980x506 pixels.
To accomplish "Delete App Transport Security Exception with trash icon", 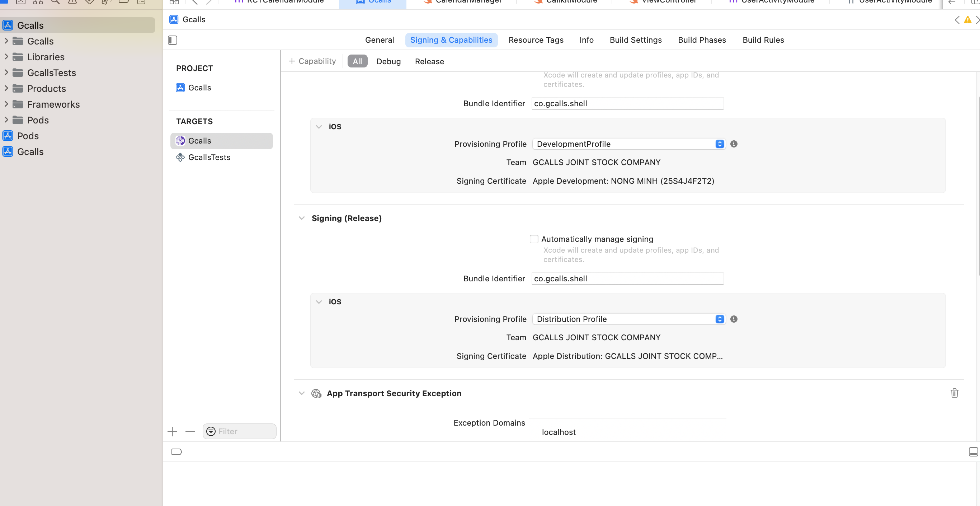I will point(954,393).
